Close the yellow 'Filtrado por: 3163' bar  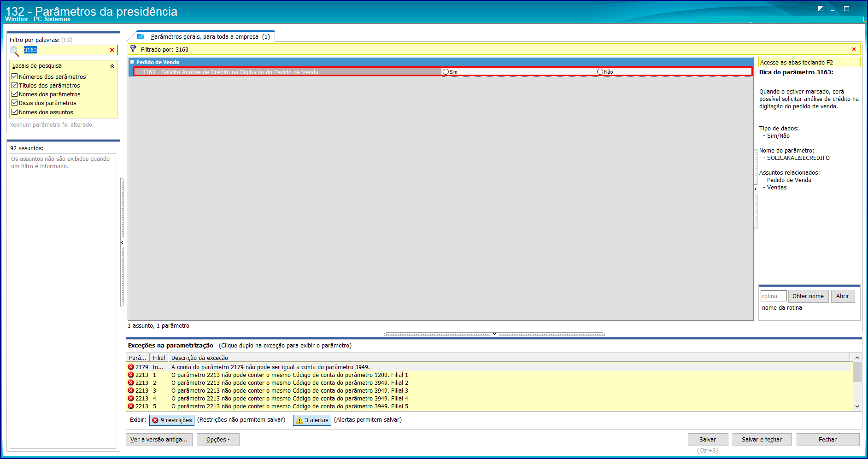(854, 49)
